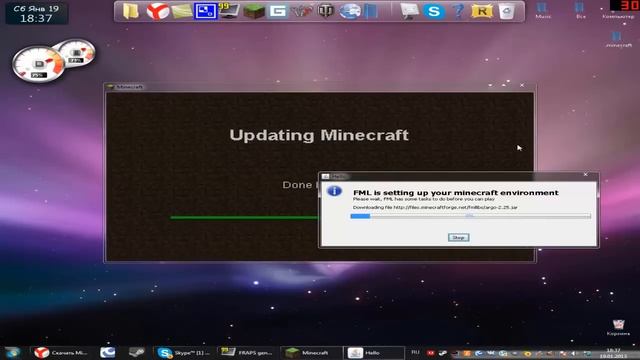640x360 pixels.
Task: Click the FML is setting up headline
Action: (456, 193)
